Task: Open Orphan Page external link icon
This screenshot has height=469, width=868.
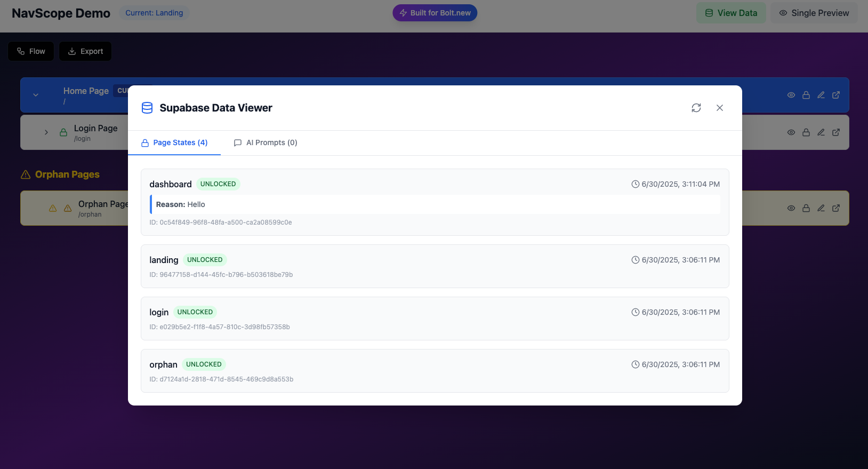Action: pyautogui.click(x=836, y=208)
